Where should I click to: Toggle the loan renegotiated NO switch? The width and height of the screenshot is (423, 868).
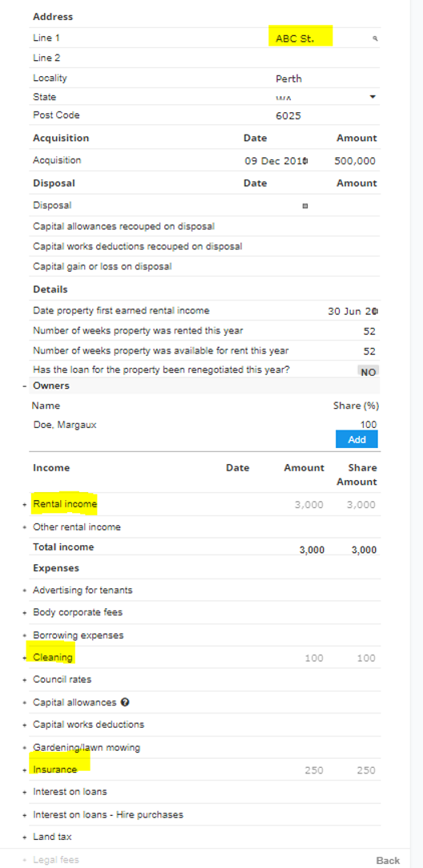tap(369, 372)
